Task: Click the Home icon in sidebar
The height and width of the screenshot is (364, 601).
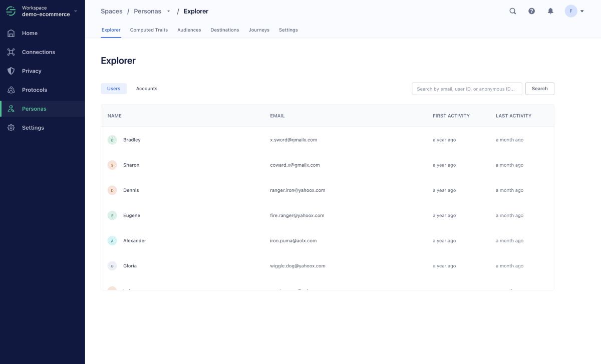Action: pos(11,33)
